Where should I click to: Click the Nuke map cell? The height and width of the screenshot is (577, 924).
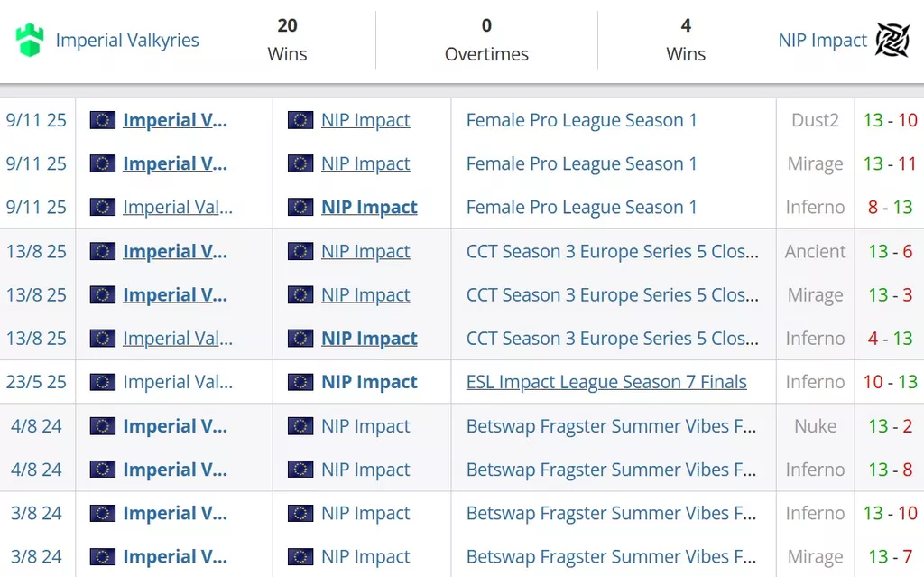pyautogui.click(x=815, y=426)
